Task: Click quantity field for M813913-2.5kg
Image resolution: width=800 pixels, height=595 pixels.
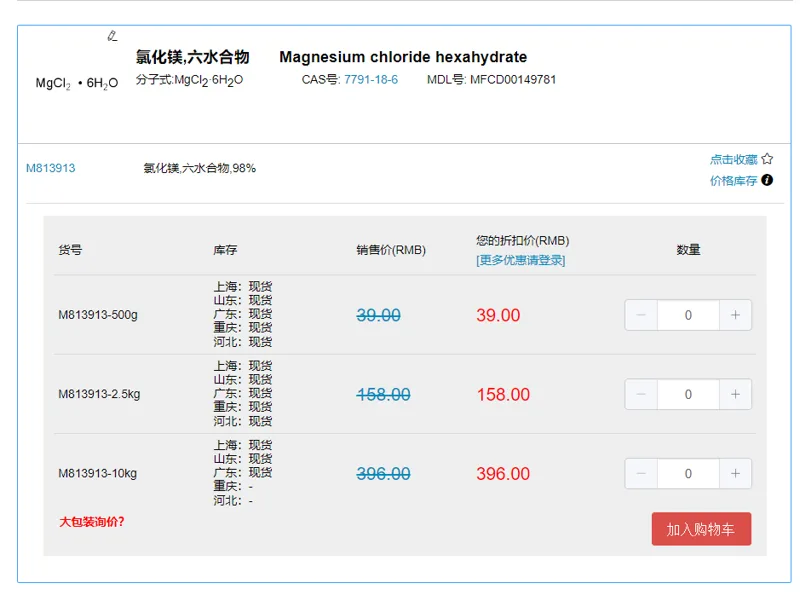Action: click(688, 394)
